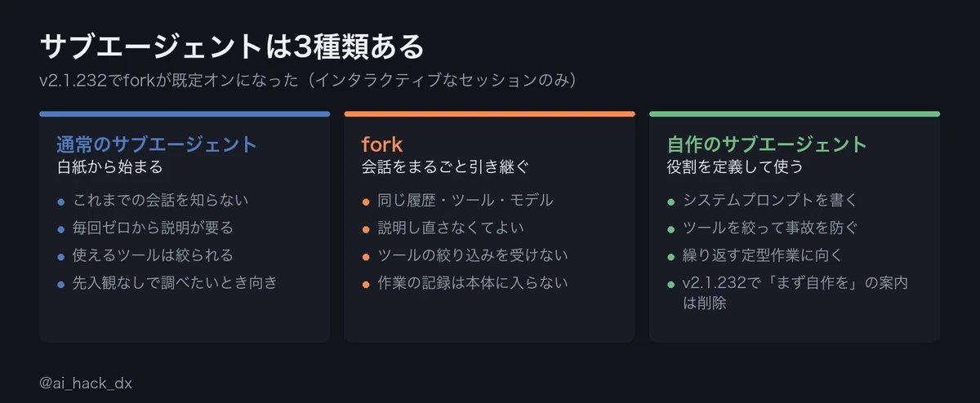Select the 通常のサブエージェント card heading

157,144
